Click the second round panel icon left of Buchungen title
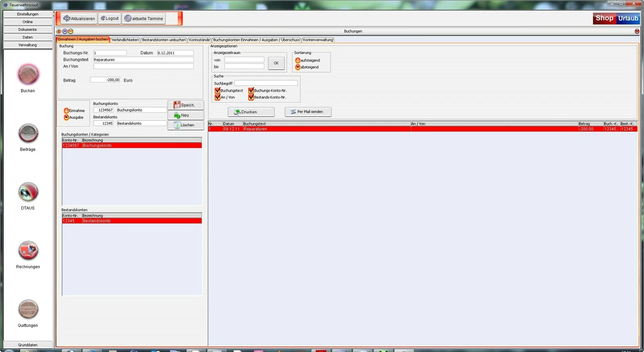Screen dimensions: 644x352 pyautogui.click(x=65, y=31)
